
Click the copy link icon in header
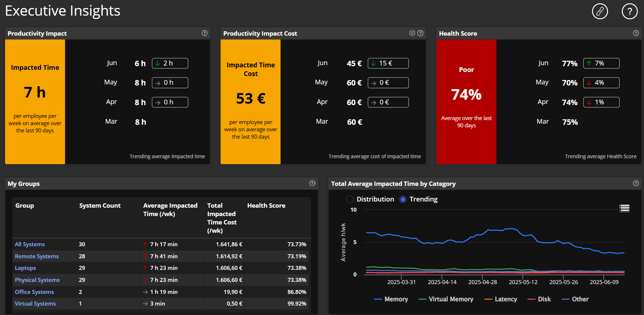click(600, 11)
